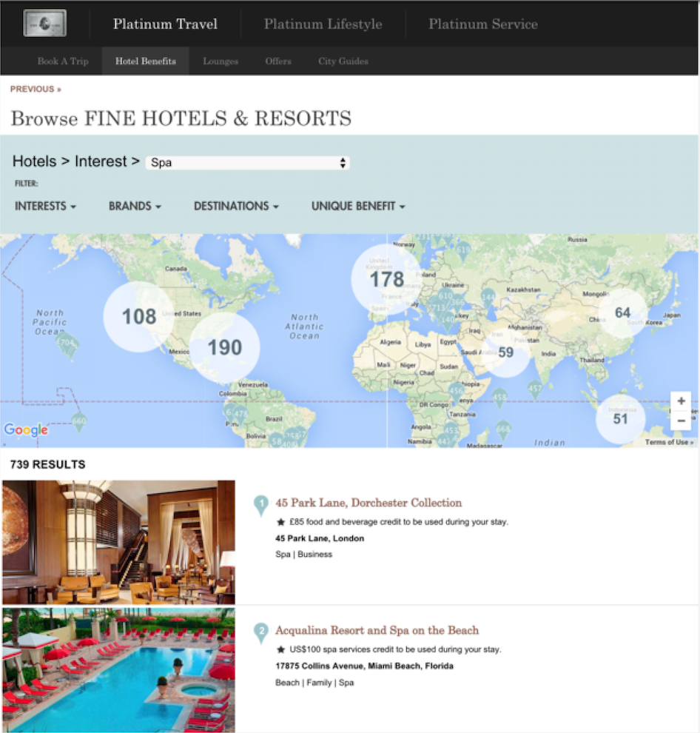The image size is (700, 733).
Task: Click the '739 RESULTS' text
Action: 47,465
